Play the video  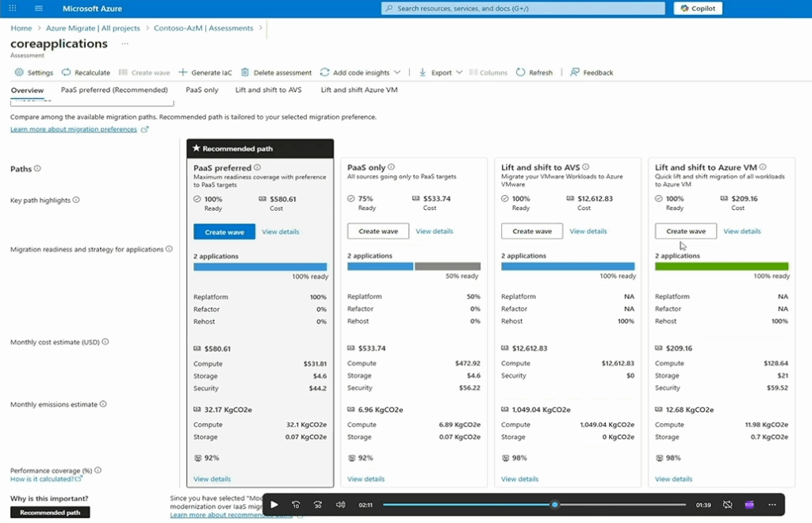274,505
